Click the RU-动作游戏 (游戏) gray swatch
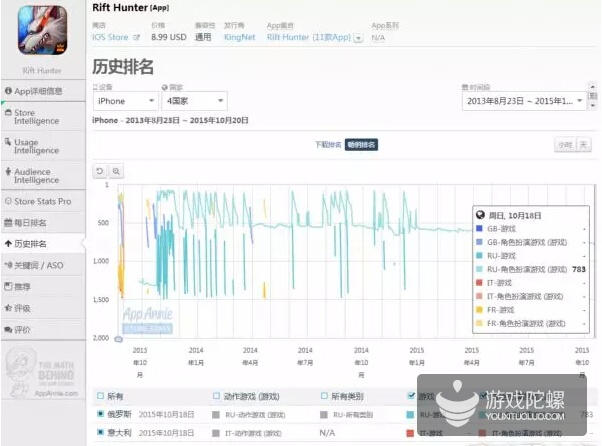 pyautogui.click(x=216, y=415)
